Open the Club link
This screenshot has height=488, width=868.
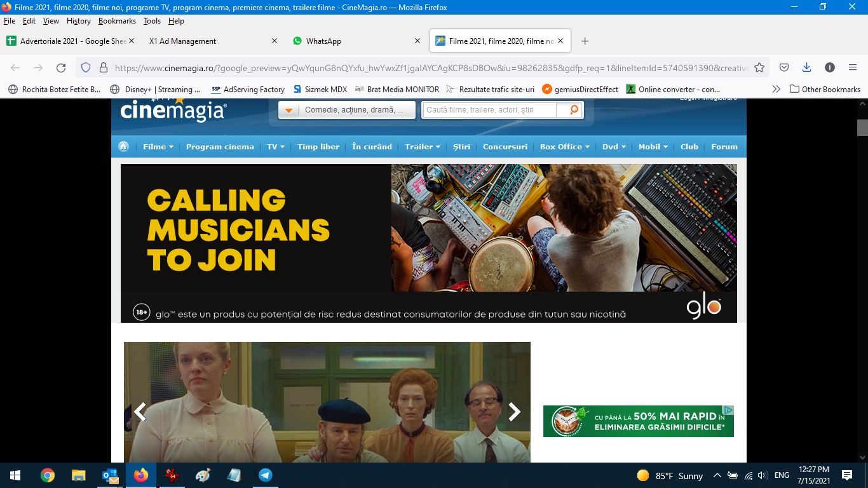point(689,147)
